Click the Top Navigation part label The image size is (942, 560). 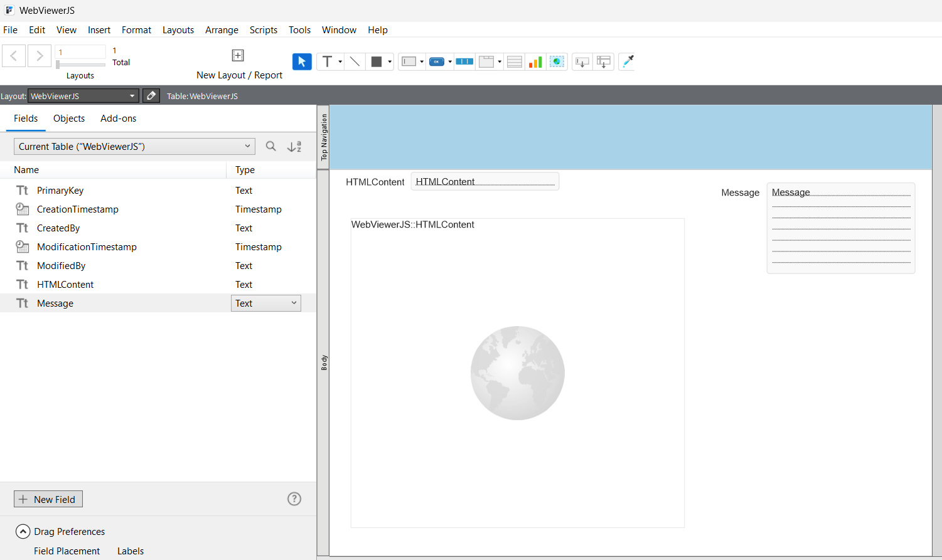click(324, 137)
